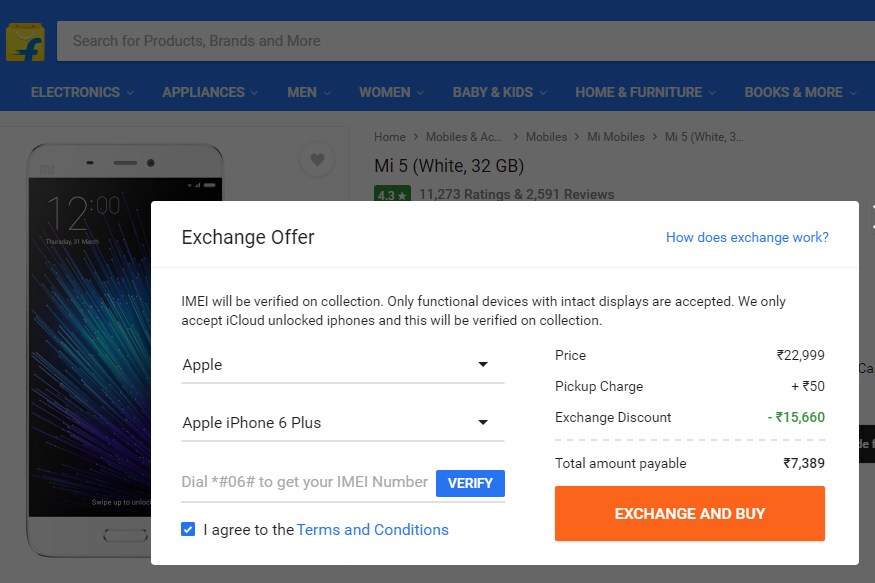Screen dimensions: 875x583
Task: Open How does exchange work link
Action: point(747,237)
